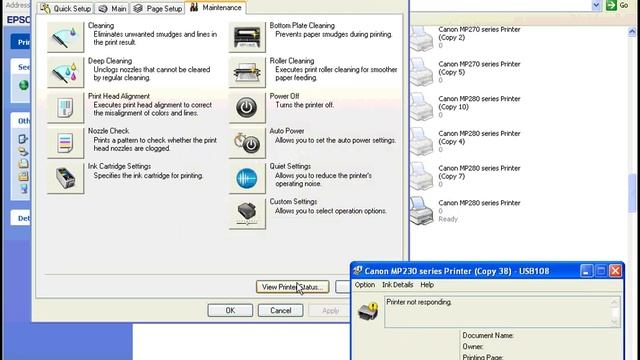The width and height of the screenshot is (640, 360).
Task: Open Option menu in status monitor
Action: (x=364, y=285)
